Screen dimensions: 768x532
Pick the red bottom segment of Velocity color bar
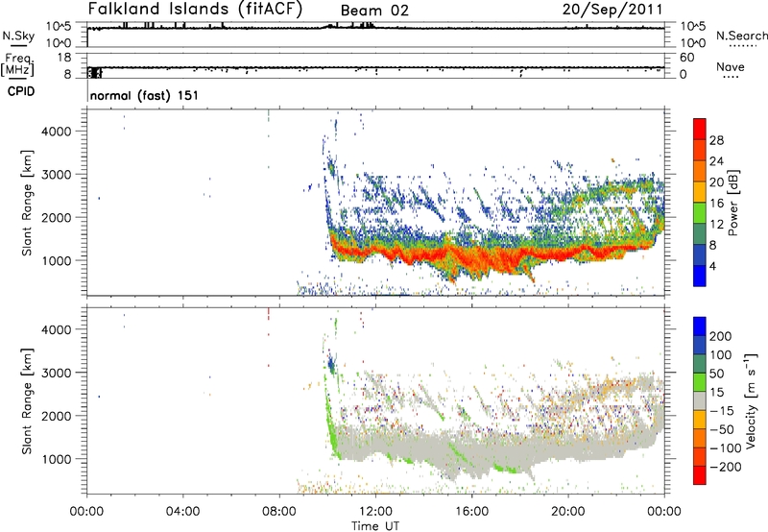[700, 475]
